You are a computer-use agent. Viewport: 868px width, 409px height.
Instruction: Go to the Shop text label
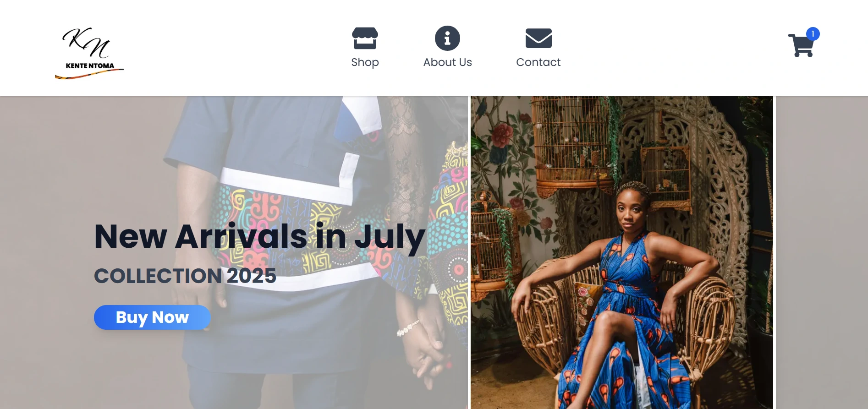(365, 62)
